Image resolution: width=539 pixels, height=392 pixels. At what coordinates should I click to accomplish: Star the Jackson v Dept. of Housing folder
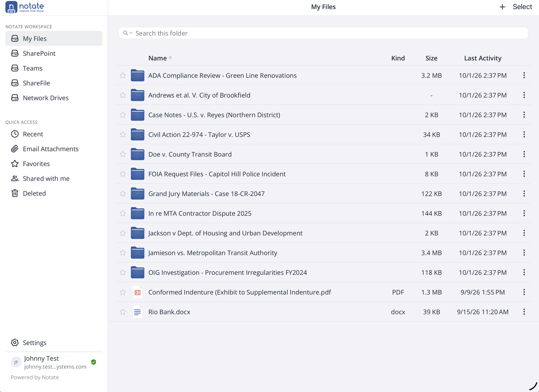coord(123,233)
